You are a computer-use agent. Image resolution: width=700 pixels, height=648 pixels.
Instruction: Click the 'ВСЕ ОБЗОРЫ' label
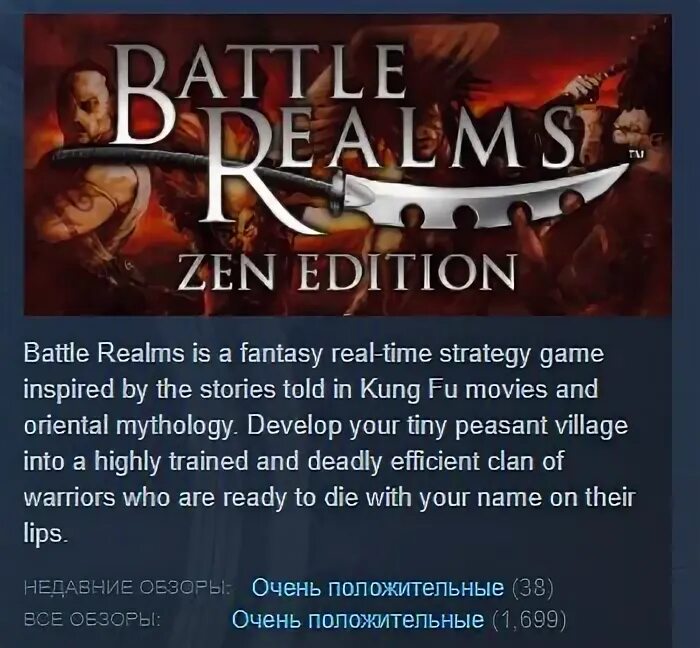click(x=92, y=620)
